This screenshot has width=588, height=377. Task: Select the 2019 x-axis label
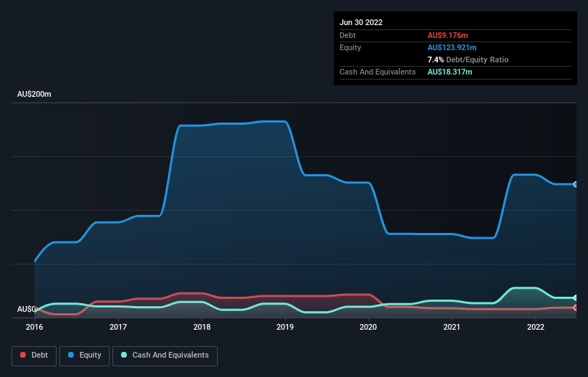tap(285, 327)
